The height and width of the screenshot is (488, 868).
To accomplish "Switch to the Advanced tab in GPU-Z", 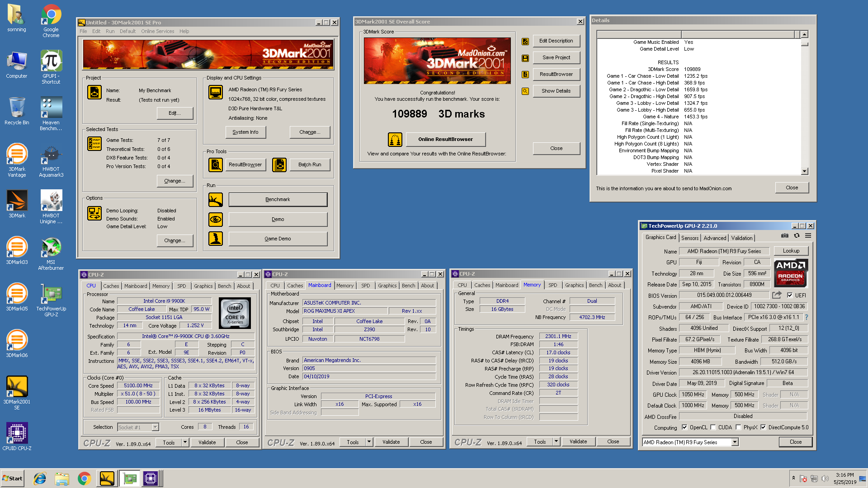I will pos(715,238).
